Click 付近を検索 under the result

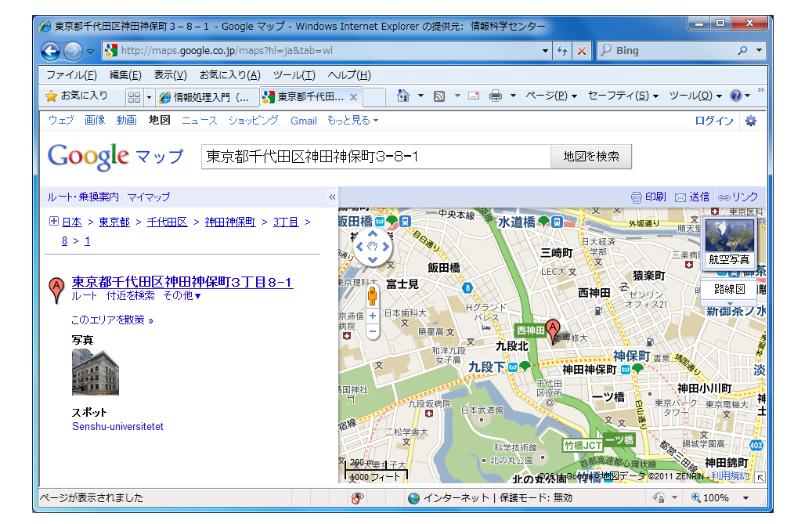point(130,295)
